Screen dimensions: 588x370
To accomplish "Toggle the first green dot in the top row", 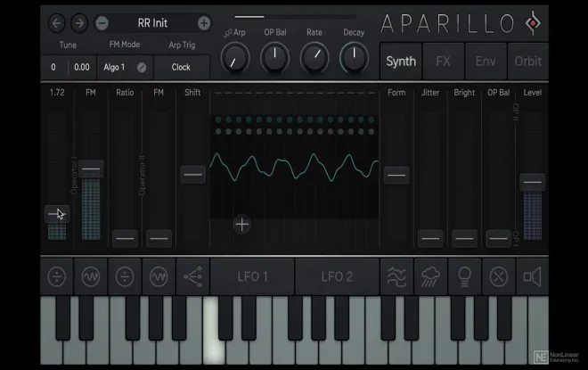I will (x=218, y=119).
